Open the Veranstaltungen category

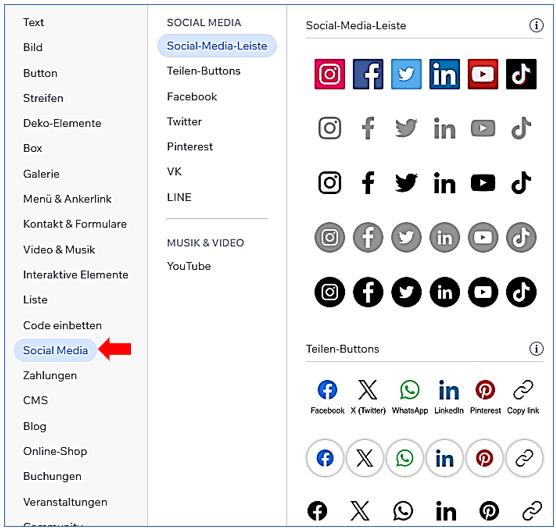point(65,502)
